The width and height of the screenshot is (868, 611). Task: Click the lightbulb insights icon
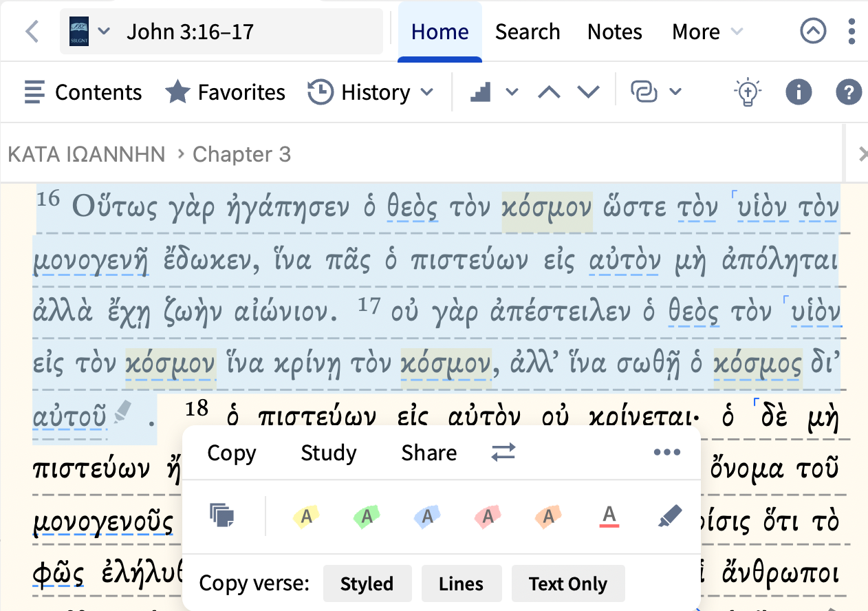point(747,92)
